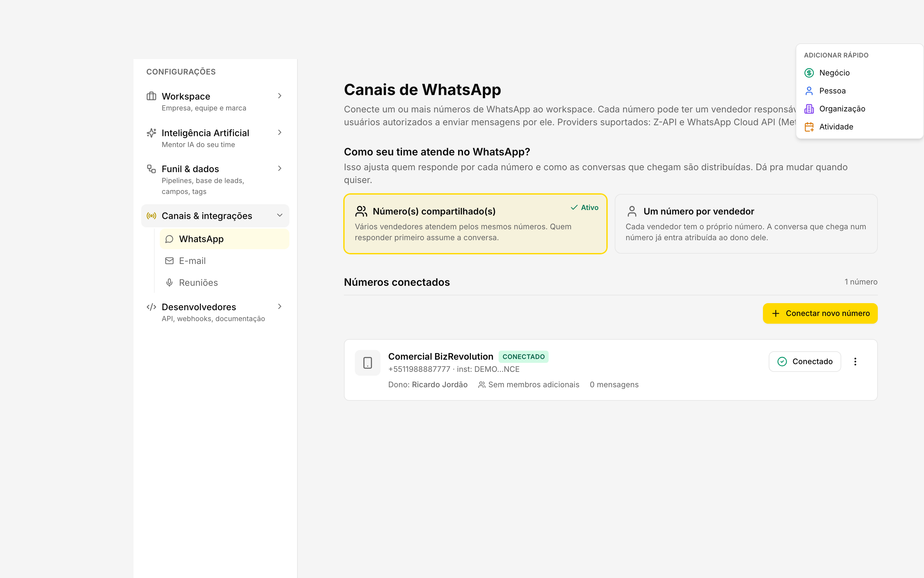The height and width of the screenshot is (578, 924).
Task: Click the Reuniões microphone icon
Action: pos(169,283)
